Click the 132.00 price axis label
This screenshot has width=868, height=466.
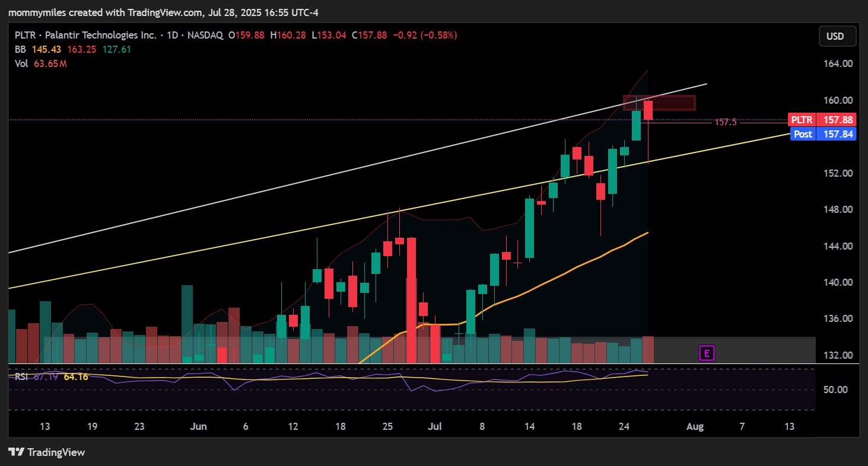tap(838, 355)
